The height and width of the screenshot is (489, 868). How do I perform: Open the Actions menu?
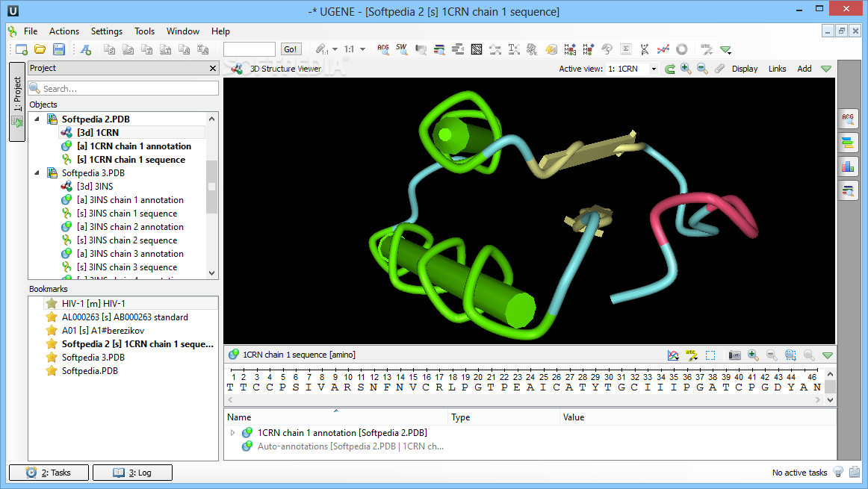(x=64, y=31)
